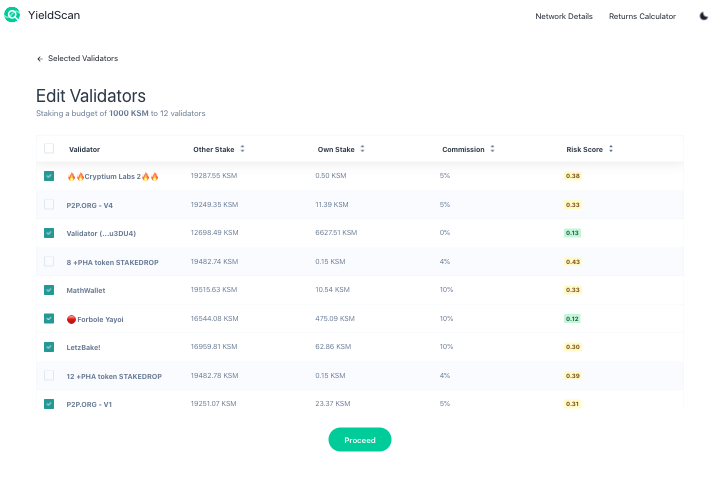This screenshot has height=489, width=720.
Task: Sort by Own Stake arrows
Action: (362, 149)
